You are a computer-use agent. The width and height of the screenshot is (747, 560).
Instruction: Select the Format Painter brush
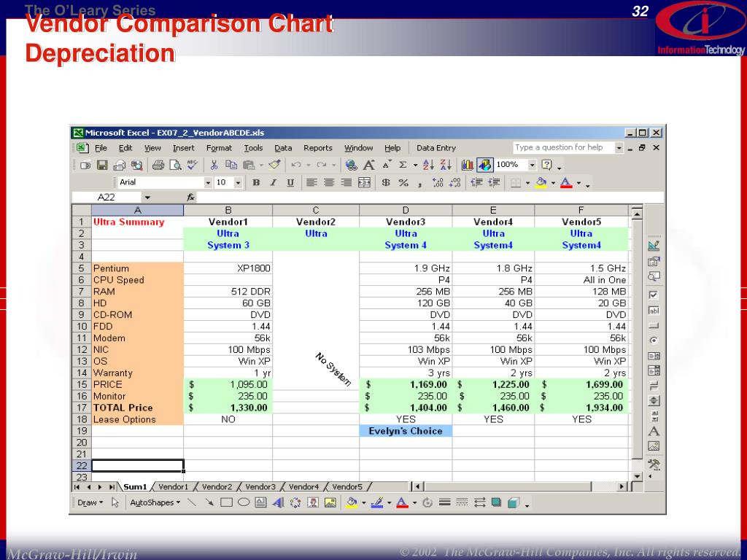[x=274, y=166]
